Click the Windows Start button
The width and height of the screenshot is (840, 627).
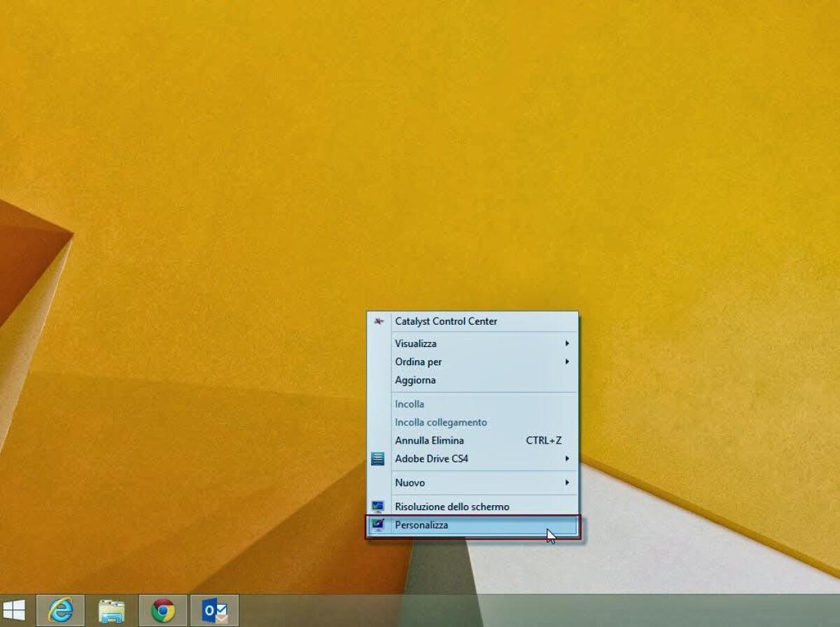coord(15,610)
